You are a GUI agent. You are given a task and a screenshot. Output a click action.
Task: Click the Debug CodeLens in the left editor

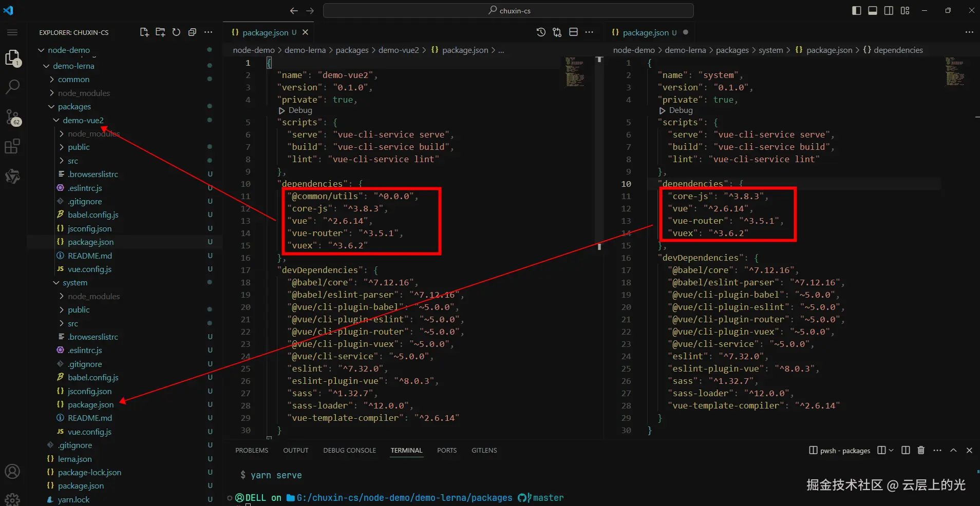point(296,110)
